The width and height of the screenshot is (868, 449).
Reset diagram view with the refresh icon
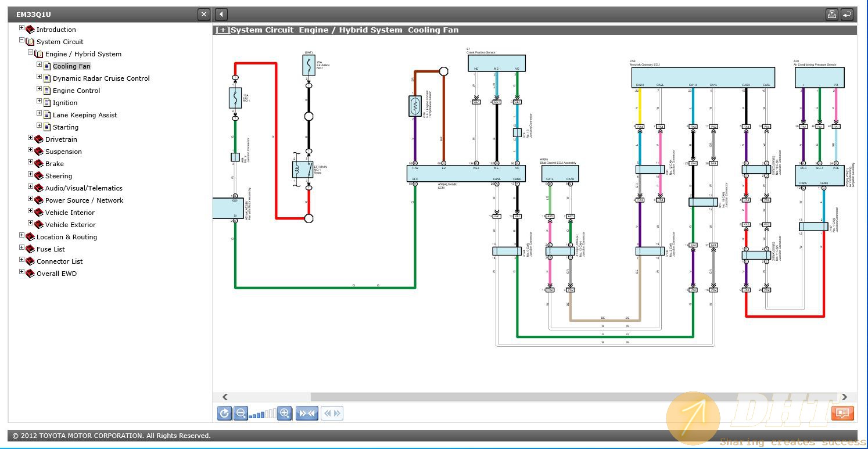tap(224, 413)
